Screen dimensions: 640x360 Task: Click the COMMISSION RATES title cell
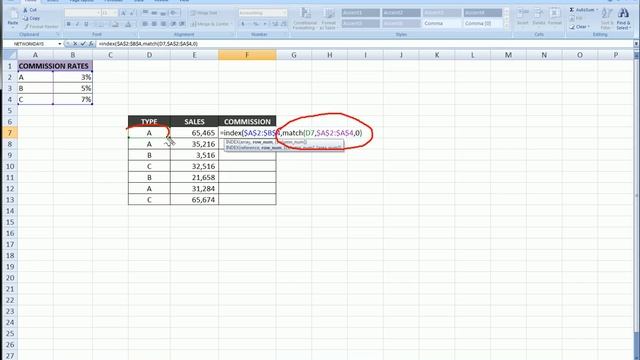55,66
